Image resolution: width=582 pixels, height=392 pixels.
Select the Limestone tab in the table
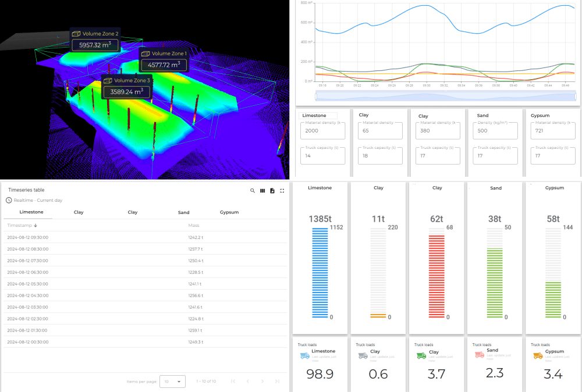(31, 212)
